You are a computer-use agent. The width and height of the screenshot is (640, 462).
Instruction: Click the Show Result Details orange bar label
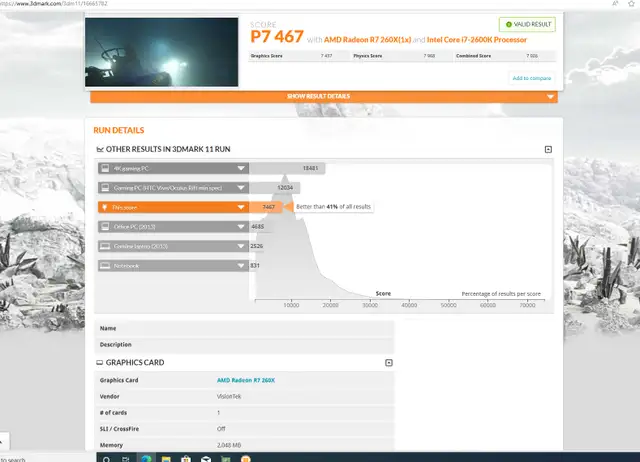[318, 96]
